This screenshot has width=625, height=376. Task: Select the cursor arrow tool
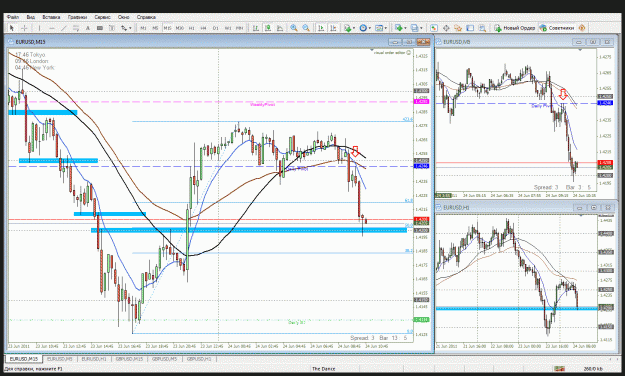click(x=12, y=28)
